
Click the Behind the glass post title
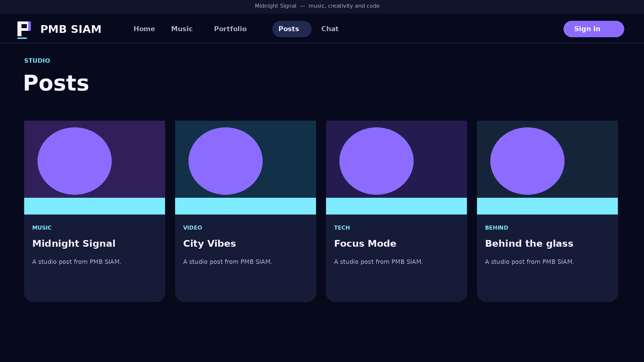click(529, 244)
